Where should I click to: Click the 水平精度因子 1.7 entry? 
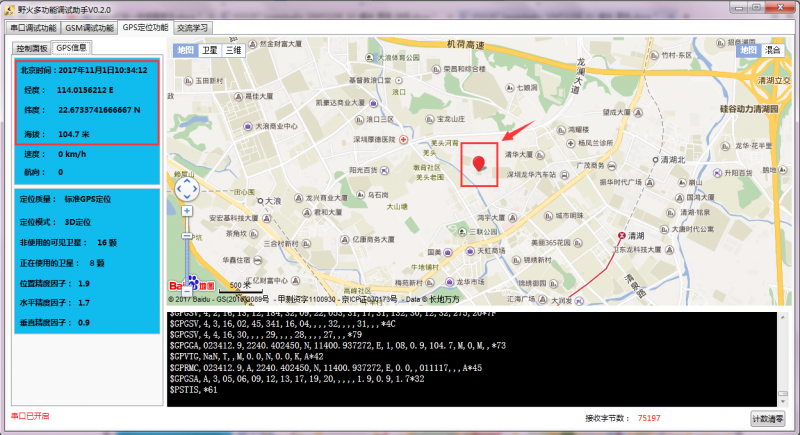pyautogui.click(x=55, y=303)
